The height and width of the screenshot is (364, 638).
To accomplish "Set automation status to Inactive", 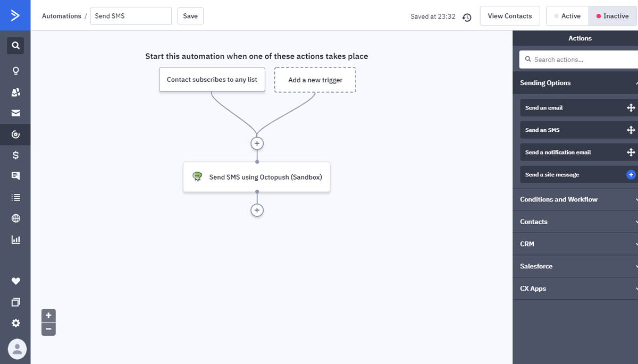I will pyautogui.click(x=612, y=16).
